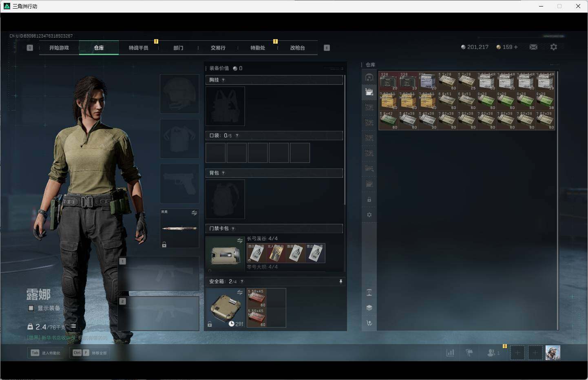This screenshot has height=380, width=588.
Task: Open the squad members icon
Action: click(x=493, y=353)
